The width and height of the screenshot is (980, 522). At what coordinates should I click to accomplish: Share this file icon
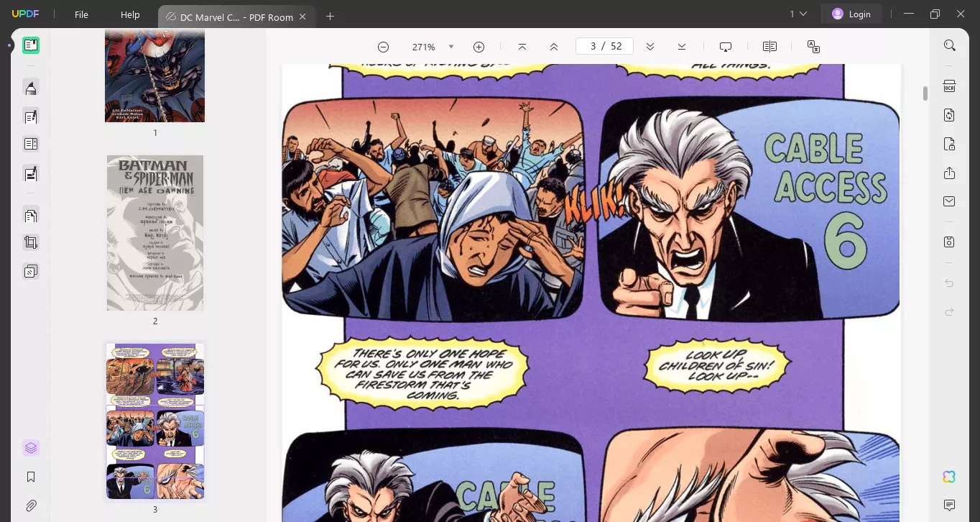pos(949,173)
